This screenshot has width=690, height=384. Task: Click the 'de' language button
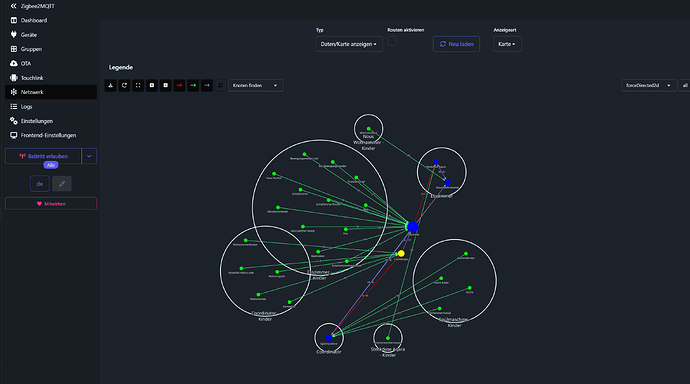pos(40,184)
